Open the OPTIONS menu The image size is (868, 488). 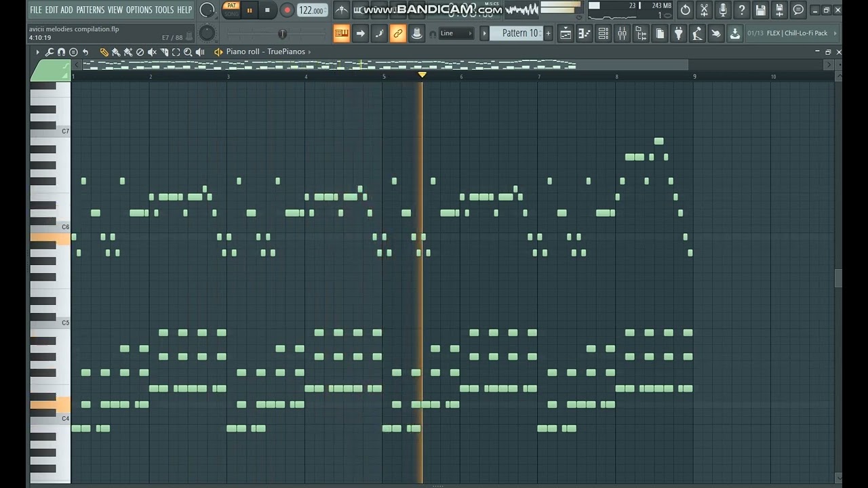tap(139, 9)
